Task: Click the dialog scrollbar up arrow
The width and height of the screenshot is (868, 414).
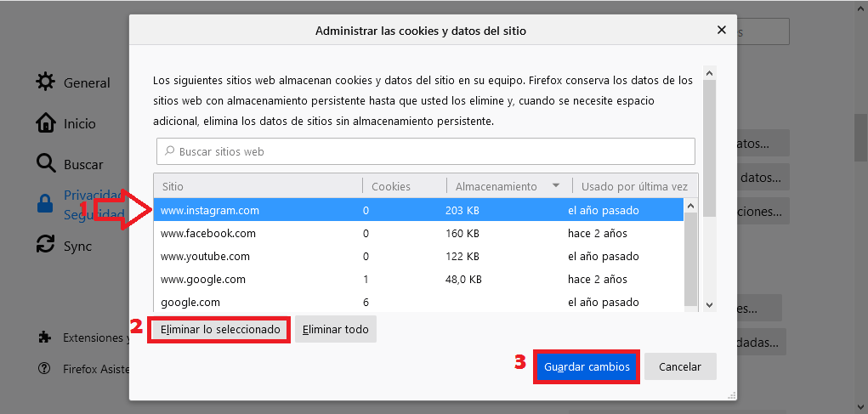Action: (x=710, y=73)
